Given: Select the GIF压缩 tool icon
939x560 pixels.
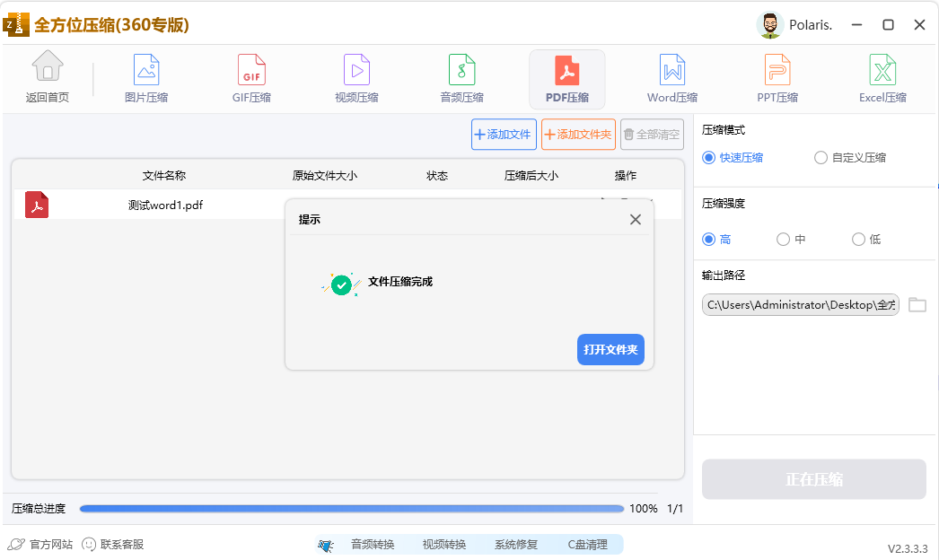Looking at the screenshot, I should coord(250,78).
